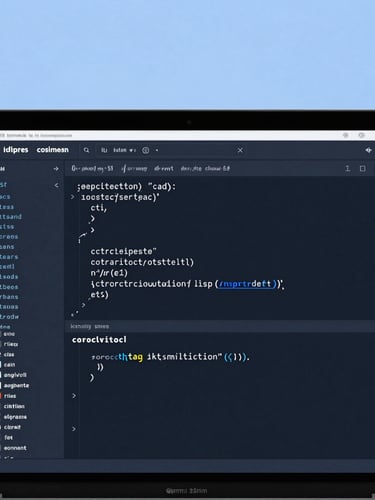Image resolution: width=375 pixels, height=500 pixels.
Task: Click the code line "cctrcleipeste"
Action: 123,251
